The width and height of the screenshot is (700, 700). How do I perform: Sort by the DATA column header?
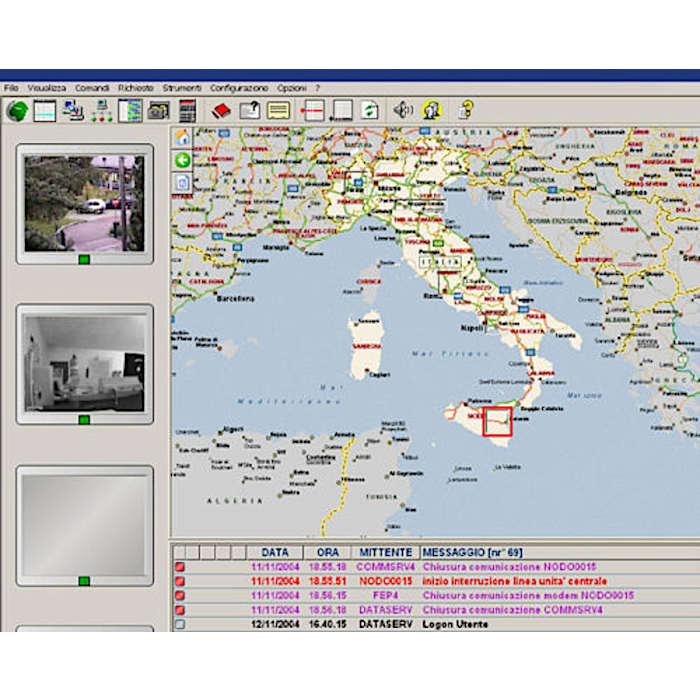point(275,552)
